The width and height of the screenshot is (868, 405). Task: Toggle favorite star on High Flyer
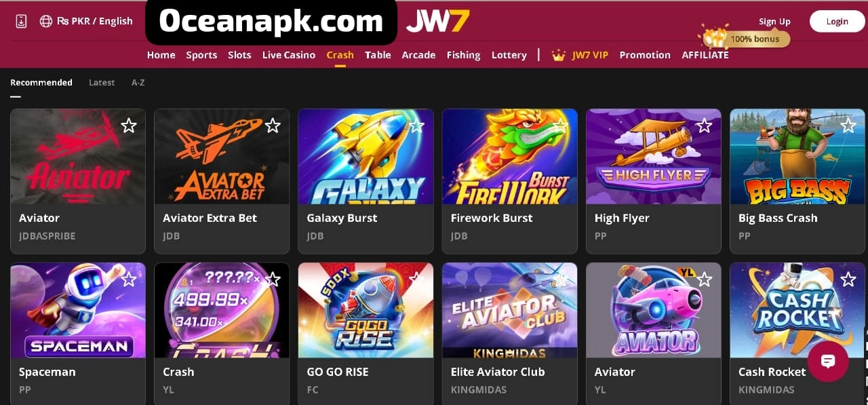705,126
